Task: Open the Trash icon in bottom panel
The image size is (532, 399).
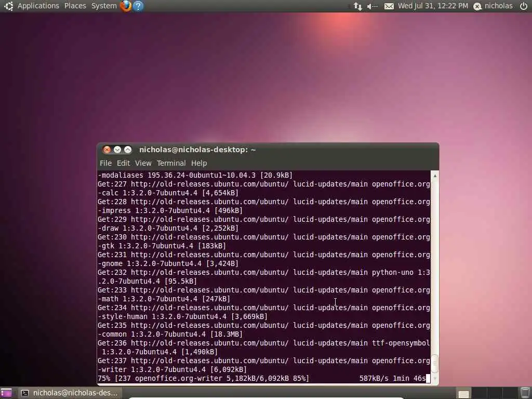Action: click(526, 393)
